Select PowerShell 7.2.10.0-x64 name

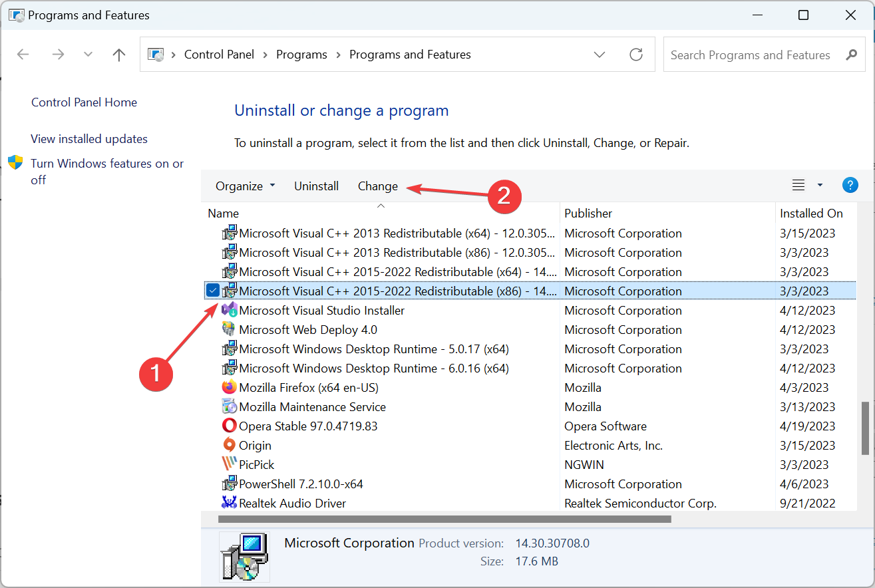(301, 484)
